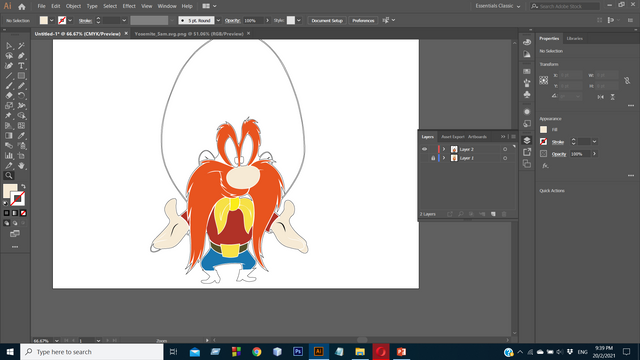Select the Lasso tool
Screen dimensions: 640x360
[x=9, y=56]
